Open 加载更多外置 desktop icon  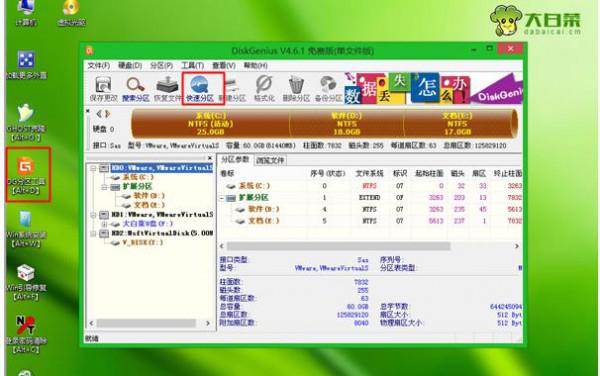(x=26, y=65)
